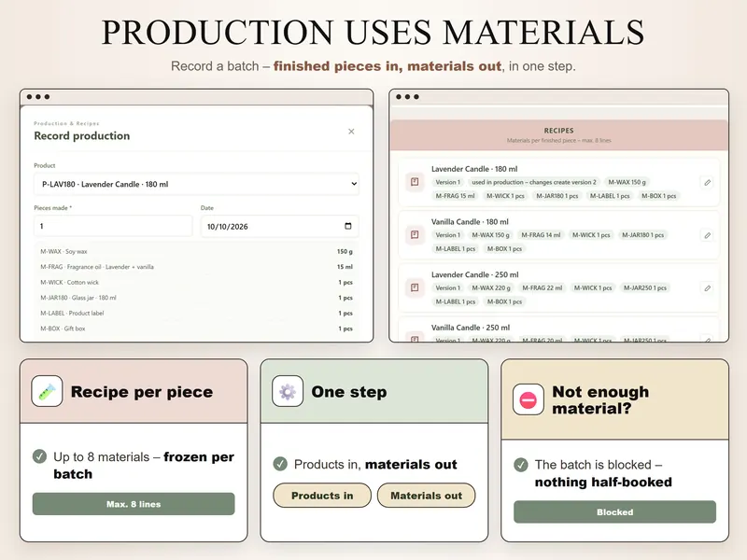Image resolution: width=747 pixels, height=560 pixels.
Task: Click the Lavender Candle · 250 ml recipe title
Action: [x=475, y=274]
